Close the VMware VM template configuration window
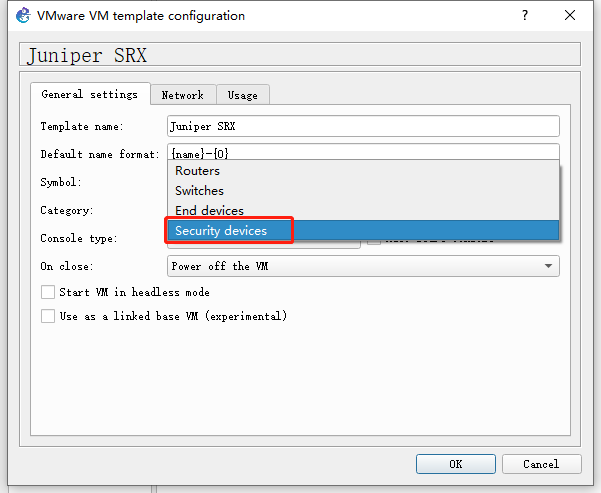Screen dimensions: 601x493 [570, 15]
